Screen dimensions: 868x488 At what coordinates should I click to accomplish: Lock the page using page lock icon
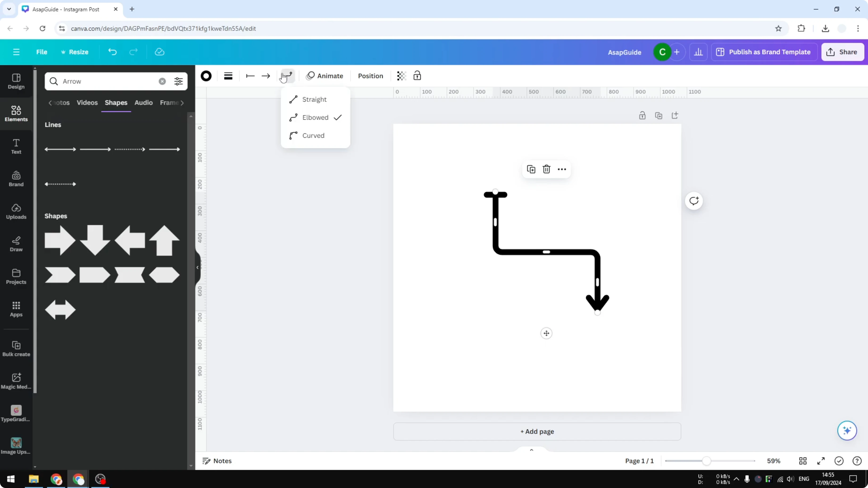[x=642, y=116]
